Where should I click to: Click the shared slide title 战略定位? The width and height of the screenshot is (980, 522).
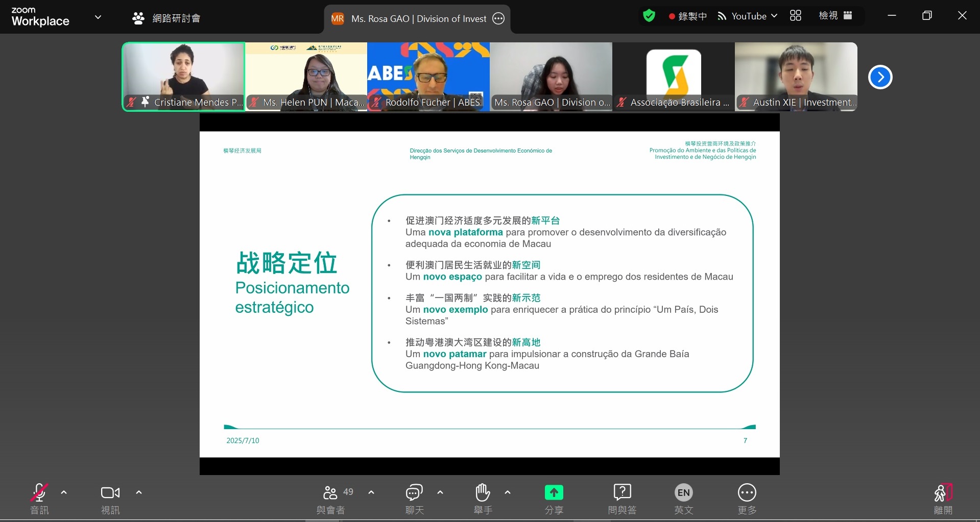click(x=286, y=263)
